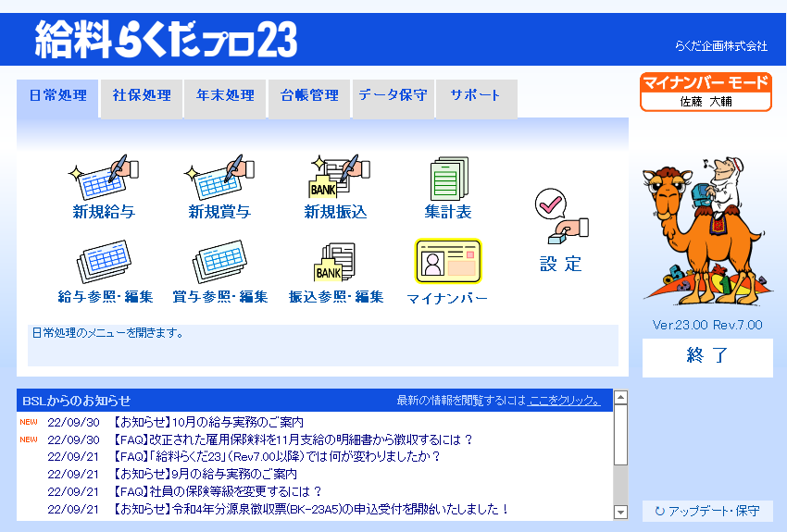The height and width of the screenshot is (532, 787).
Task: Click the ここをクリック latest info link
Action: pos(564,401)
